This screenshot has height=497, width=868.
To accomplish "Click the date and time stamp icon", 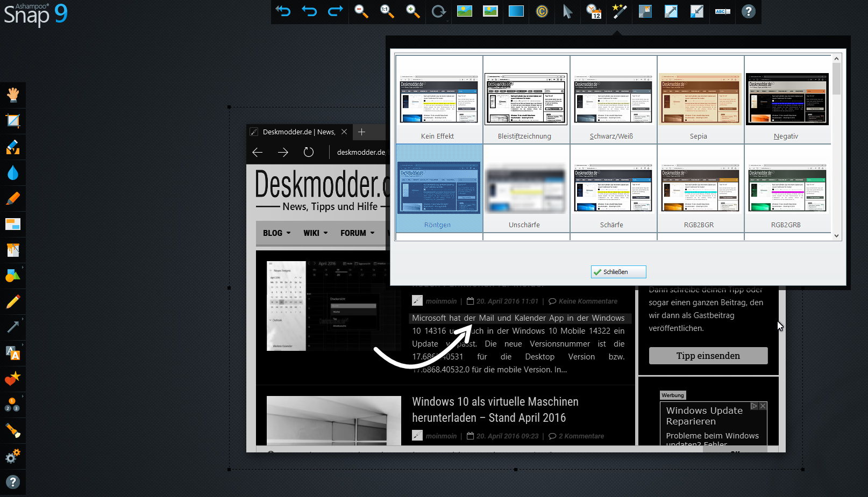I will click(x=593, y=11).
